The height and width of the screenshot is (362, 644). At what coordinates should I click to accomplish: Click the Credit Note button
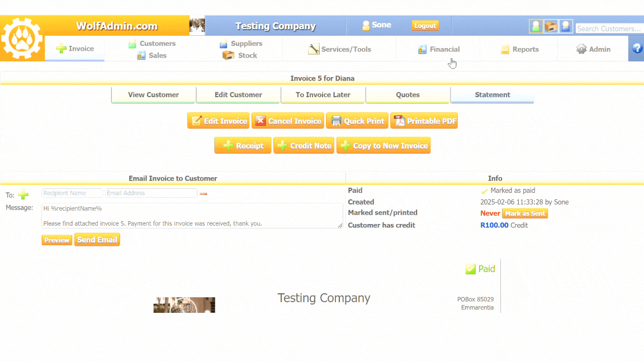click(304, 145)
